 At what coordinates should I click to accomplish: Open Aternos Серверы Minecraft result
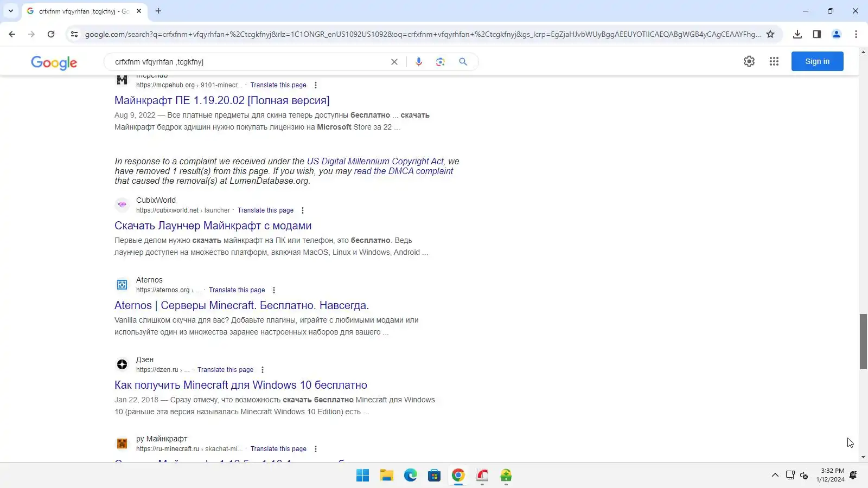point(242,305)
